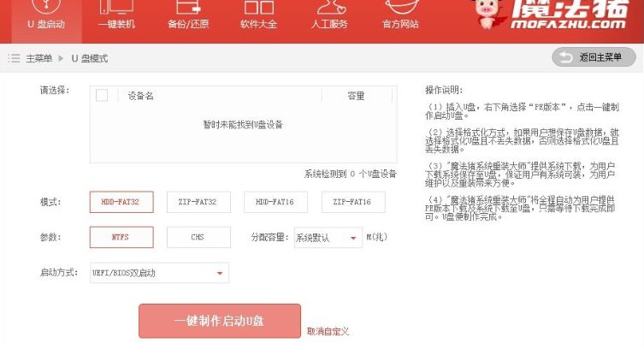Click the 取消自定义 link
This screenshot has height=349, width=644.
[x=328, y=331]
